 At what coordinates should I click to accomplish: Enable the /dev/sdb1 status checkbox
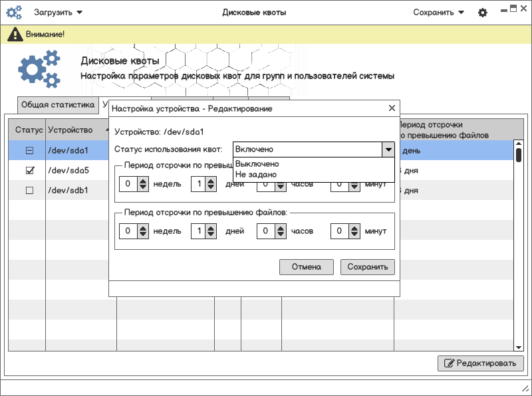pyautogui.click(x=29, y=191)
